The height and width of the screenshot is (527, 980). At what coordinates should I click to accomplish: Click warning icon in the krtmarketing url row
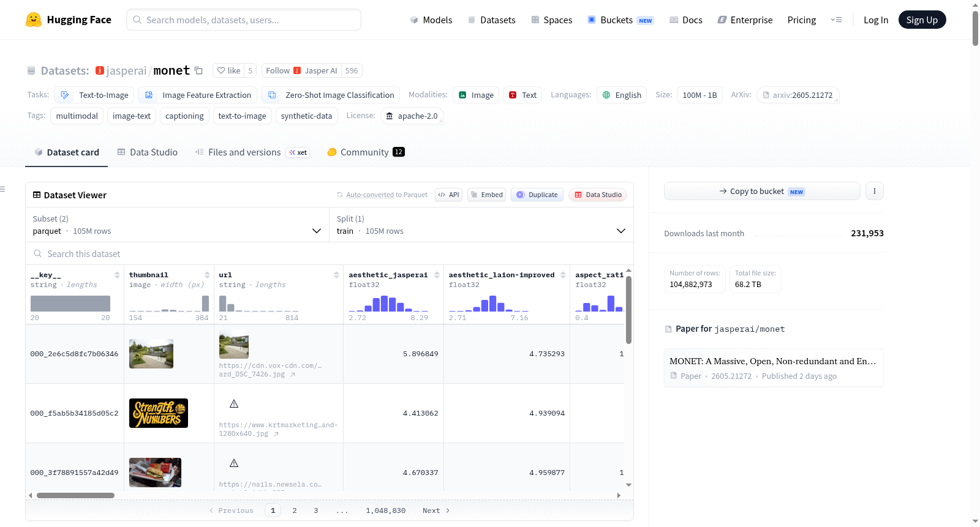tap(234, 404)
